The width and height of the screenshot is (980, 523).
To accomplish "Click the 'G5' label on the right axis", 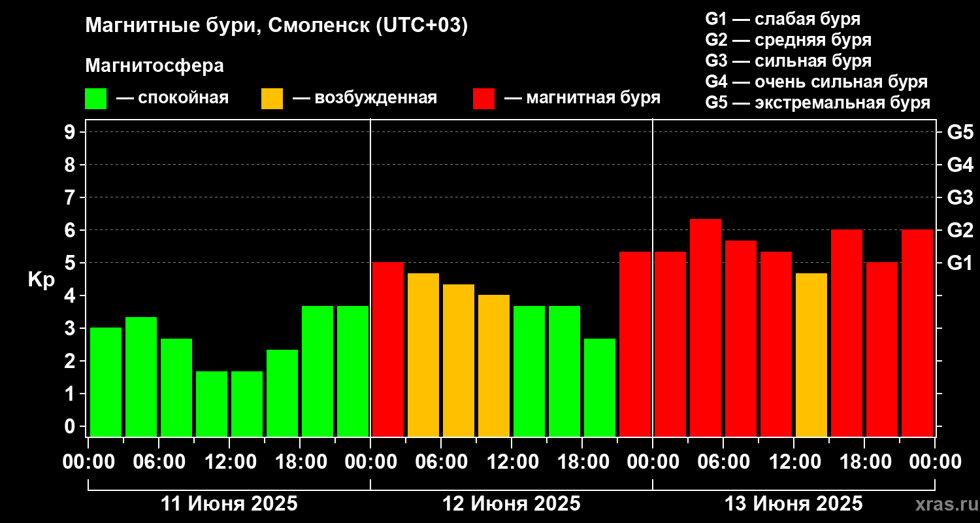I will tap(960, 132).
